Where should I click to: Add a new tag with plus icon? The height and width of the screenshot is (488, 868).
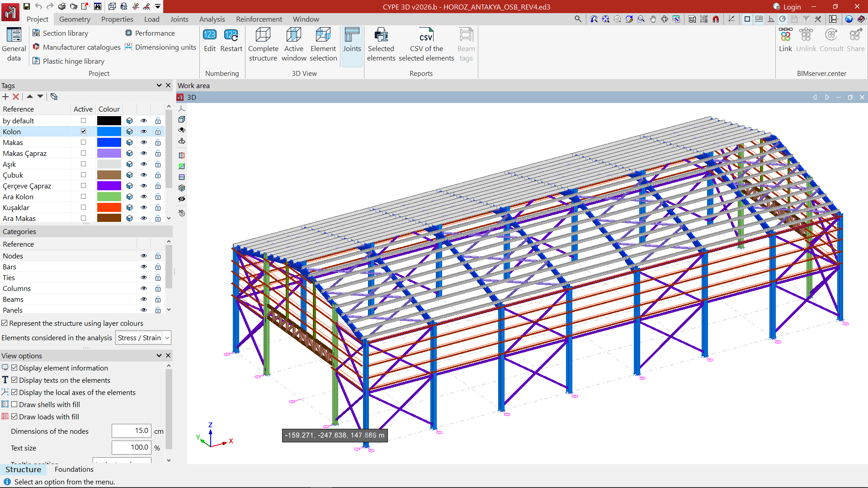pos(5,97)
